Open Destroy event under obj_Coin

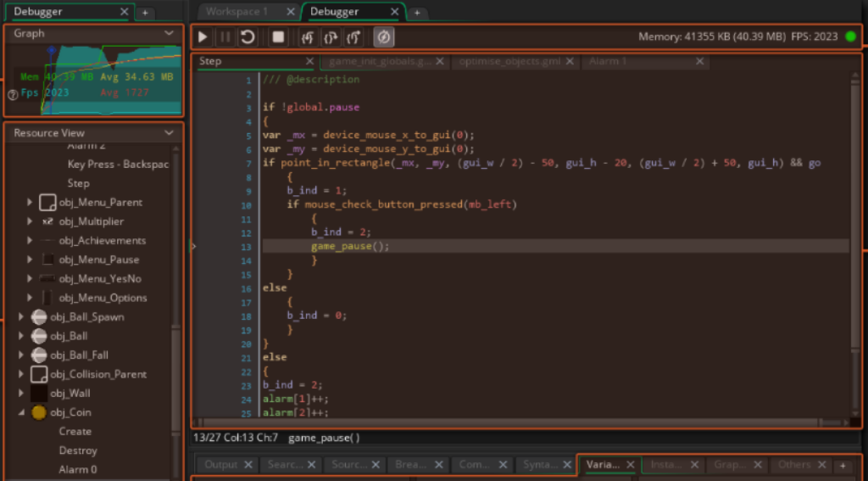(x=78, y=450)
